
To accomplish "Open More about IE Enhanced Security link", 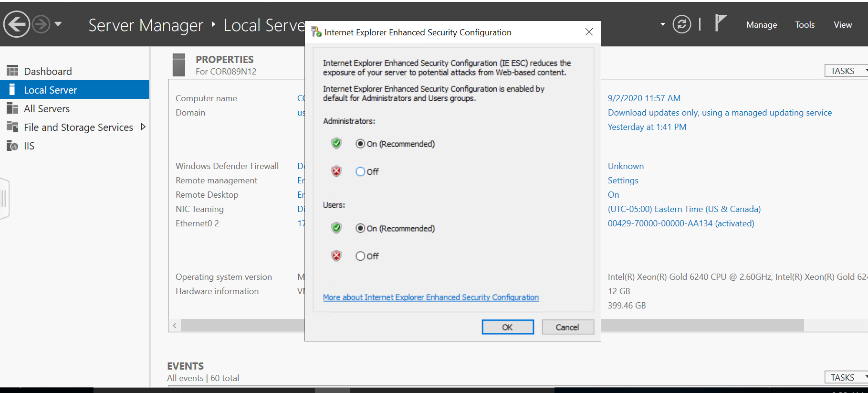I will coord(431,297).
